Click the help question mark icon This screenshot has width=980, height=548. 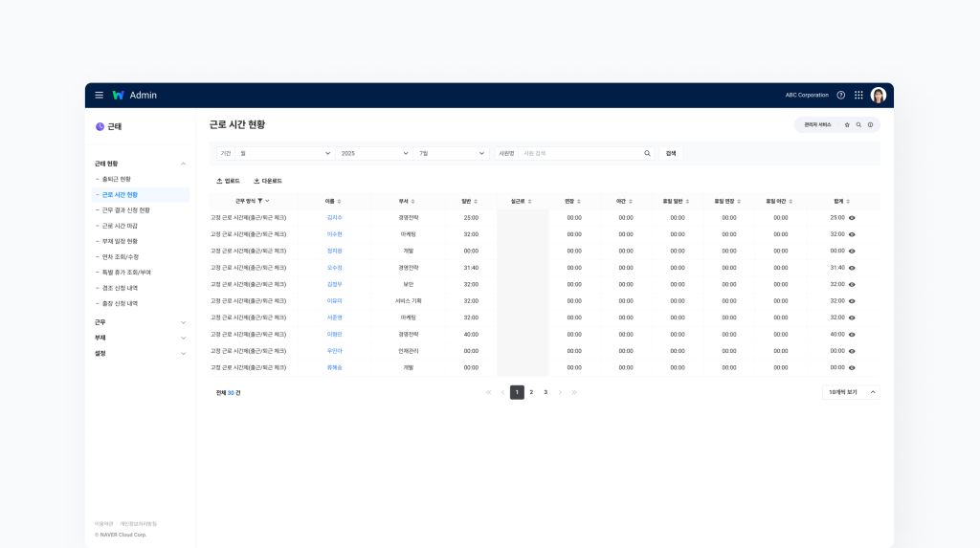click(841, 95)
